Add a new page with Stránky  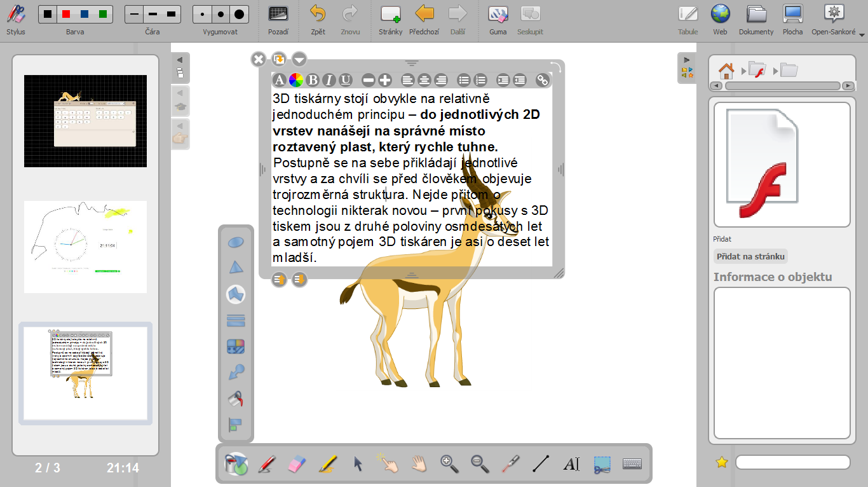390,20
